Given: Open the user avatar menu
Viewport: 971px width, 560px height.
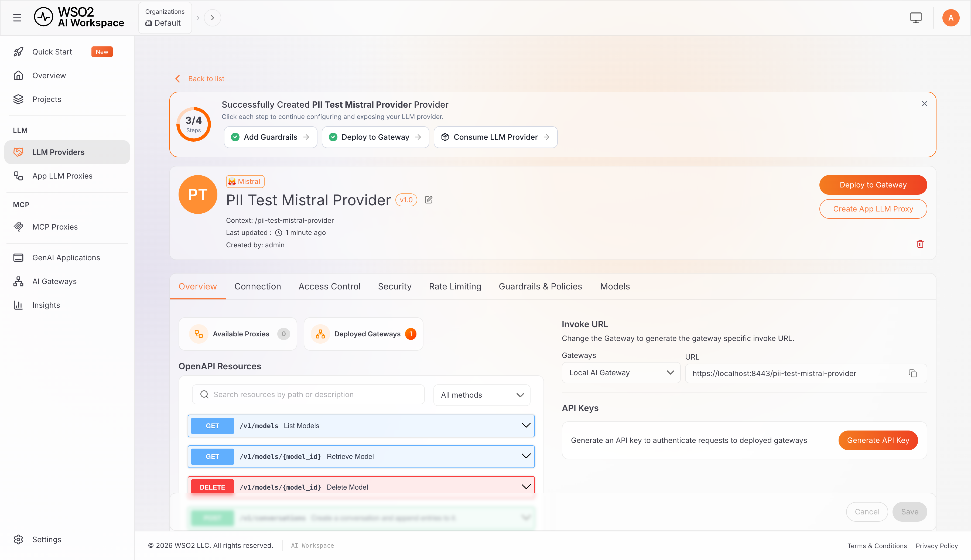Looking at the screenshot, I should [x=951, y=18].
